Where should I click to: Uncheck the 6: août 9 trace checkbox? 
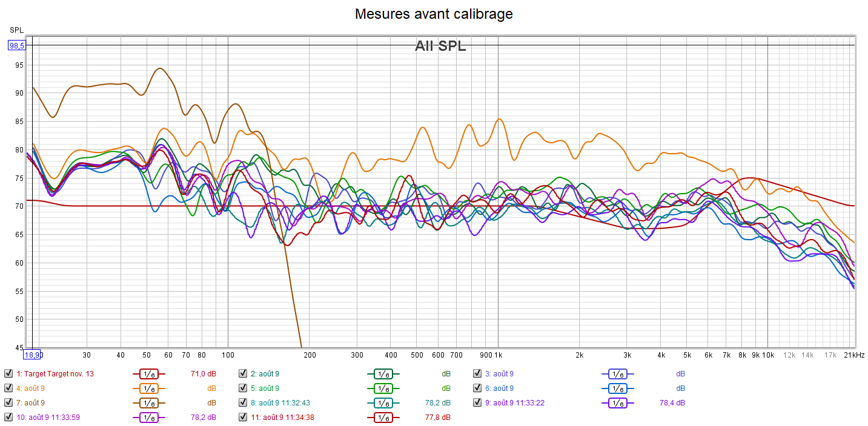pos(477,388)
